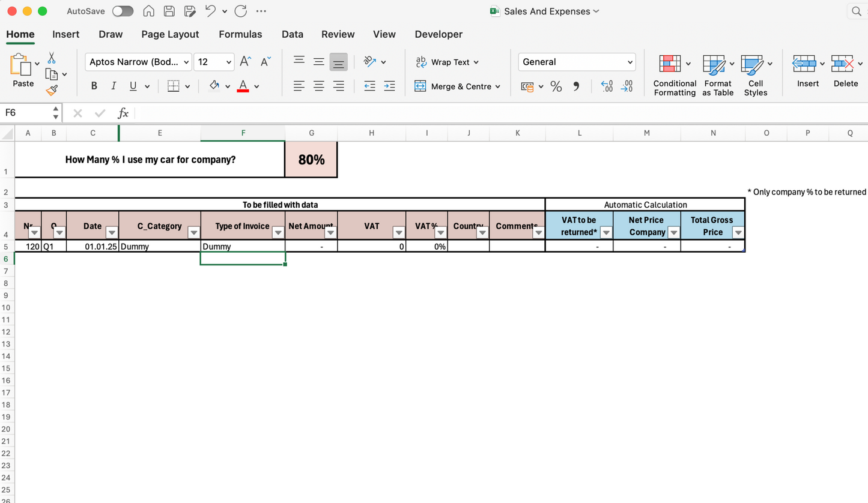
Task: Open the Date column filter dropdown
Action: click(111, 233)
